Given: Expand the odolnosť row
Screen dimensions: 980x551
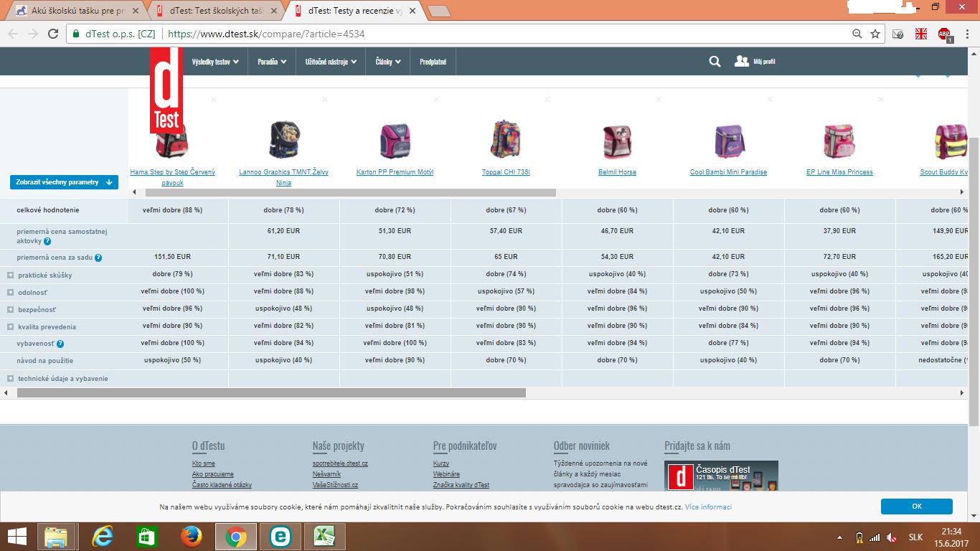Looking at the screenshot, I should point(10,293).
